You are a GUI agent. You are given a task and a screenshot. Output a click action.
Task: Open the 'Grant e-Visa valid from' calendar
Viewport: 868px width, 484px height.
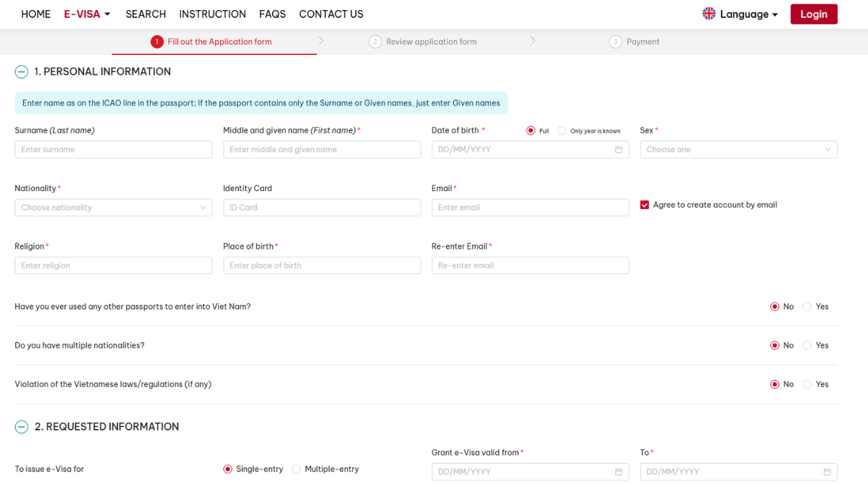click(x=619, y=471)
